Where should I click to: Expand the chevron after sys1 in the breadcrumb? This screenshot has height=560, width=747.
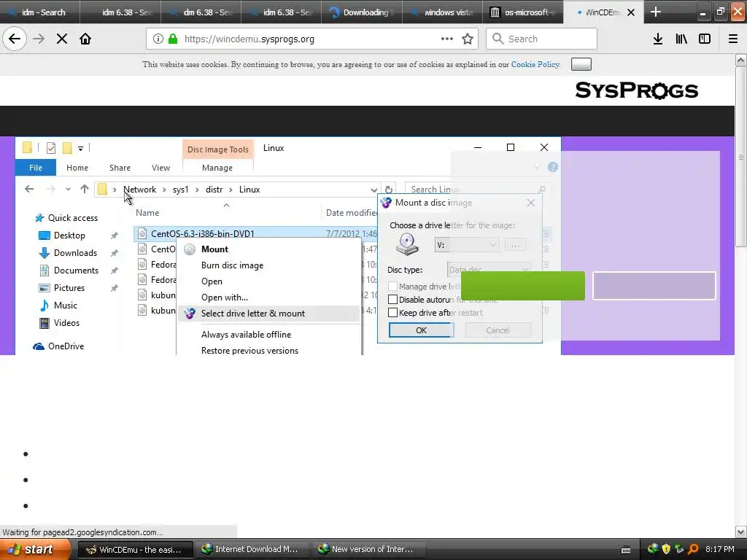pyautogui.click(x=197, y=190)
